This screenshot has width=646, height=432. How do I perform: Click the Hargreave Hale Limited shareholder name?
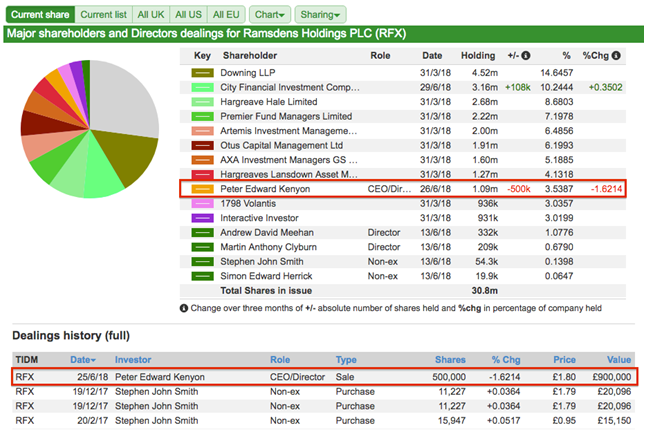(x=269, y=102)
